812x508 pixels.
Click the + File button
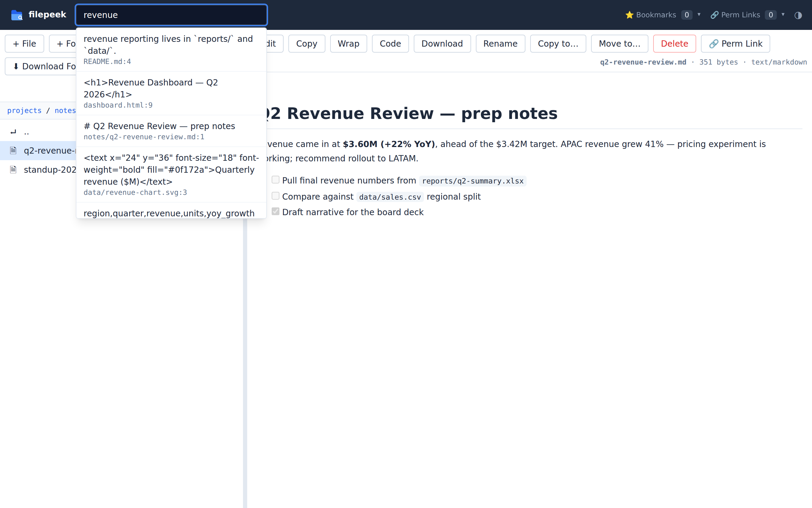pyautogui.click(x=24, y=44)
